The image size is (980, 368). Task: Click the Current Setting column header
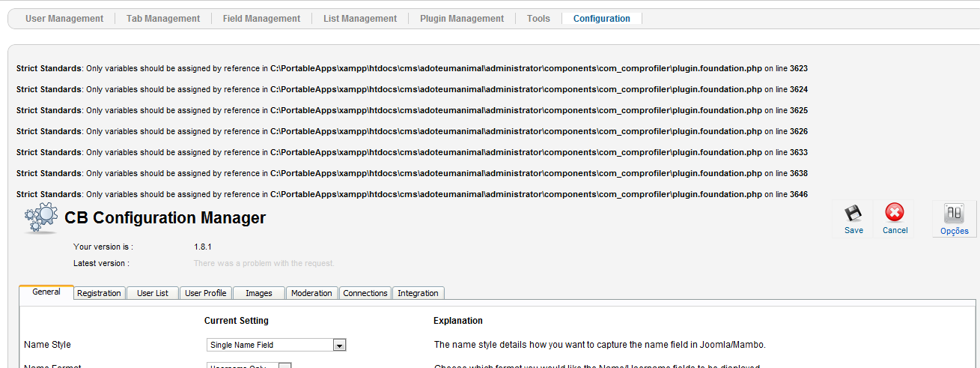237,321
